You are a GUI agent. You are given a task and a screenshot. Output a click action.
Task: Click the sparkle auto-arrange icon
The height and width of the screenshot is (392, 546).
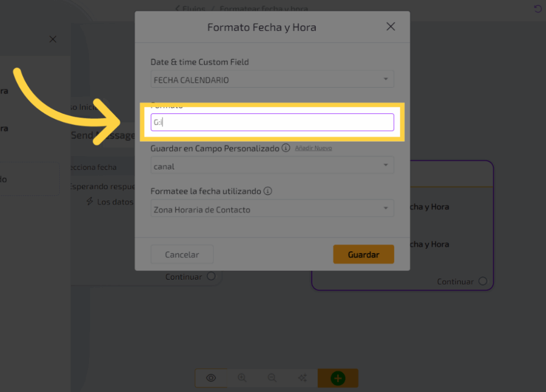tap(302, 378)
